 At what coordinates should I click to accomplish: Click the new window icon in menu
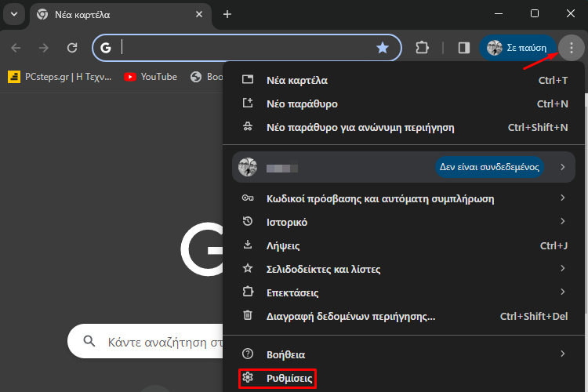tap(248, 103)
